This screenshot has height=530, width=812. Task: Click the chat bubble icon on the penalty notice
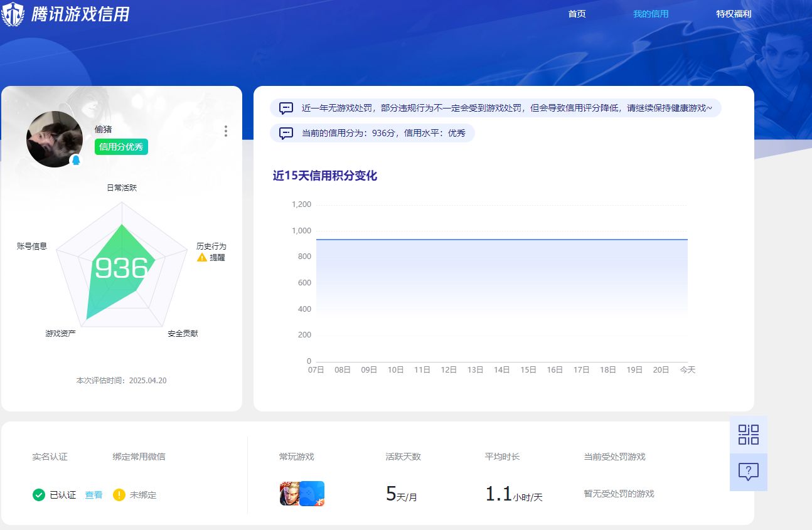tap(286, 108)
